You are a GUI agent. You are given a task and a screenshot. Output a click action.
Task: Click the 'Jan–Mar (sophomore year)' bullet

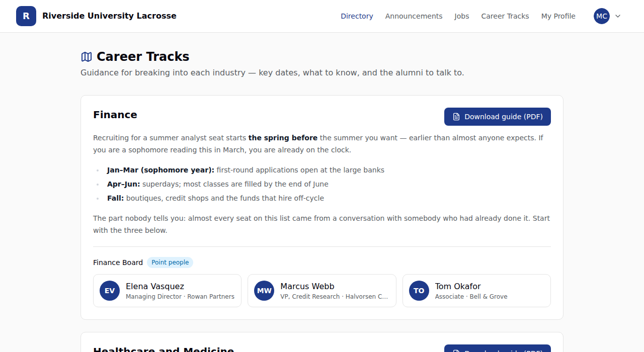246,170
